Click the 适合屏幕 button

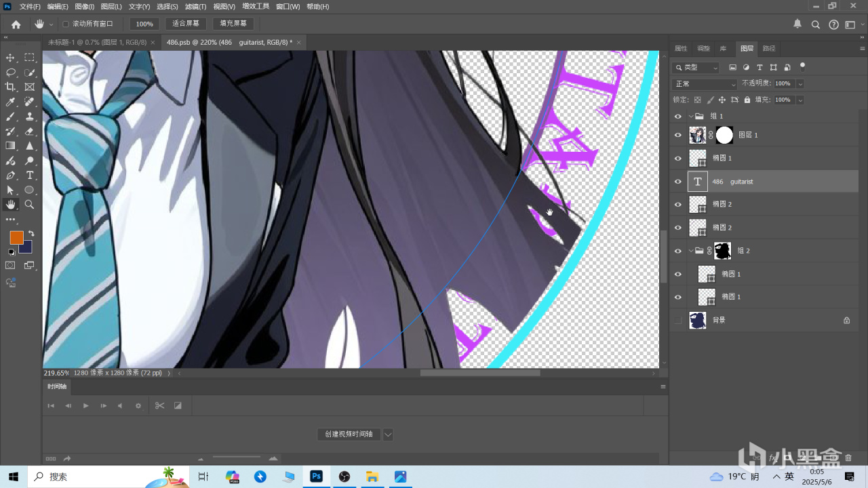(186, 24)
